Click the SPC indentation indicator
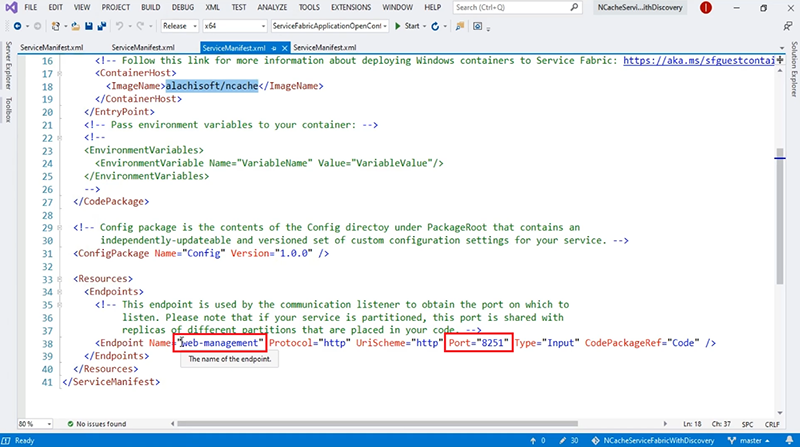 [x=747, y=424]
